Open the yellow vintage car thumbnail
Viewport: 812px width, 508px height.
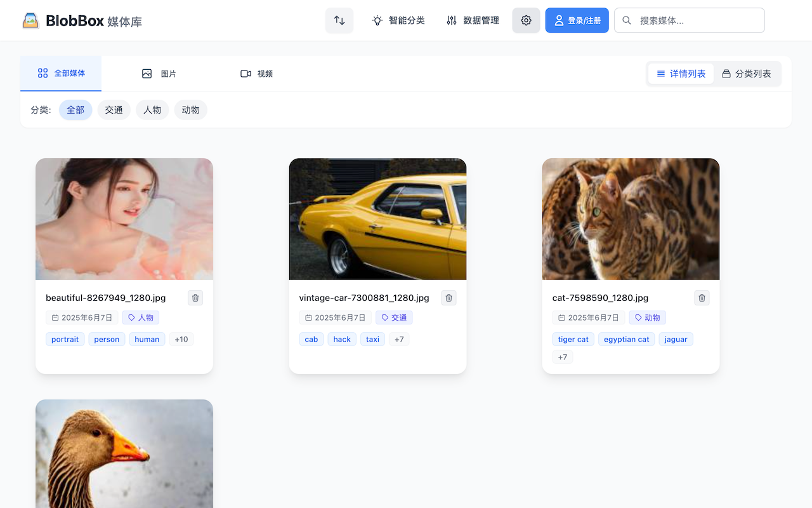tap(377, 219)
